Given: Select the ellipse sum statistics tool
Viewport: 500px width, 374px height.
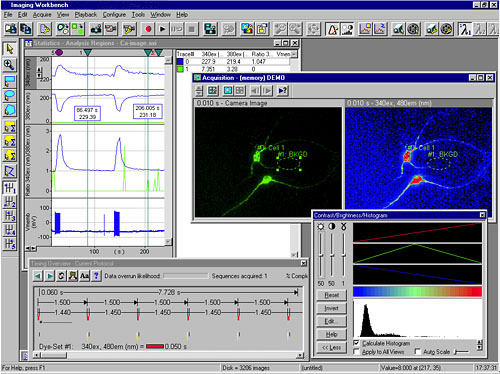Looking at the screenshot, I should tap(10, 141).
